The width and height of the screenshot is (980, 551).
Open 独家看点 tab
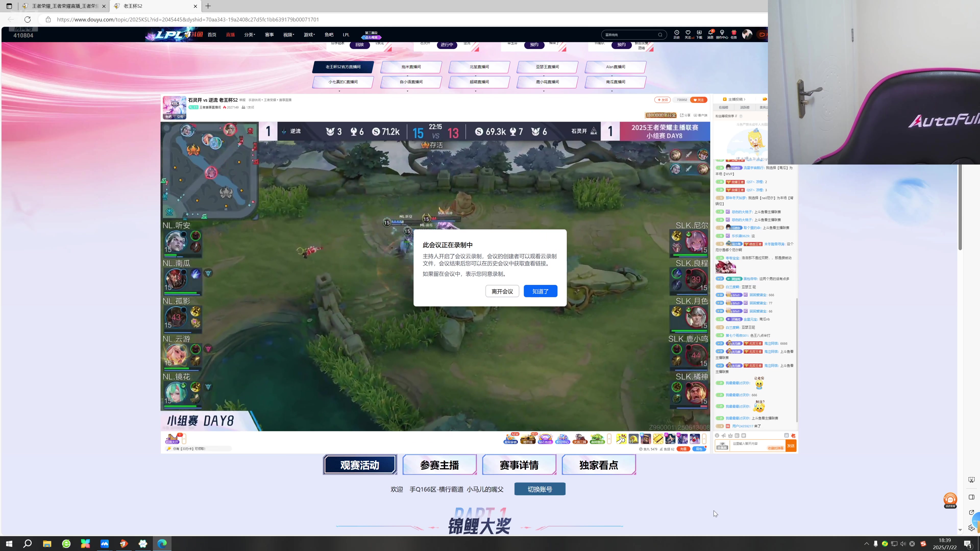pyautogui.click(x=599, y=465)
